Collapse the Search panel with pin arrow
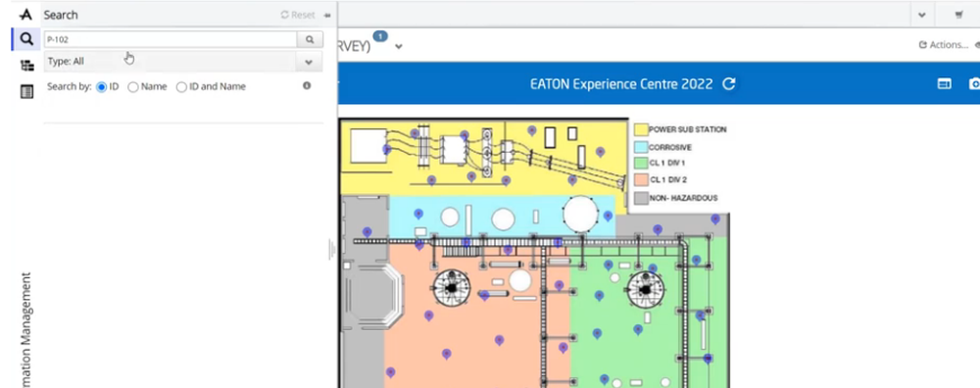The width and height of the screenshot is (980, 388). click(327, 15)
